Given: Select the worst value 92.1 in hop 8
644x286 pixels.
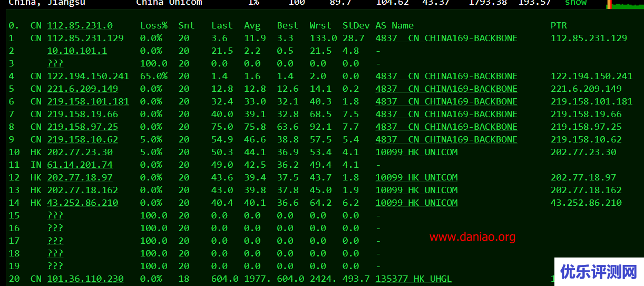Looking at the screenshot, I should click(321, 127).
